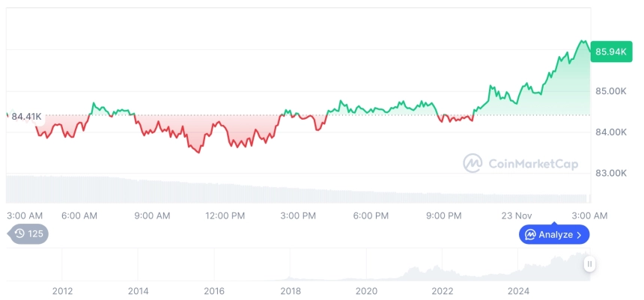Click the 9:00 PM time axis label
The height and width of the screenshot is (300, 644).
click(444, 215)
